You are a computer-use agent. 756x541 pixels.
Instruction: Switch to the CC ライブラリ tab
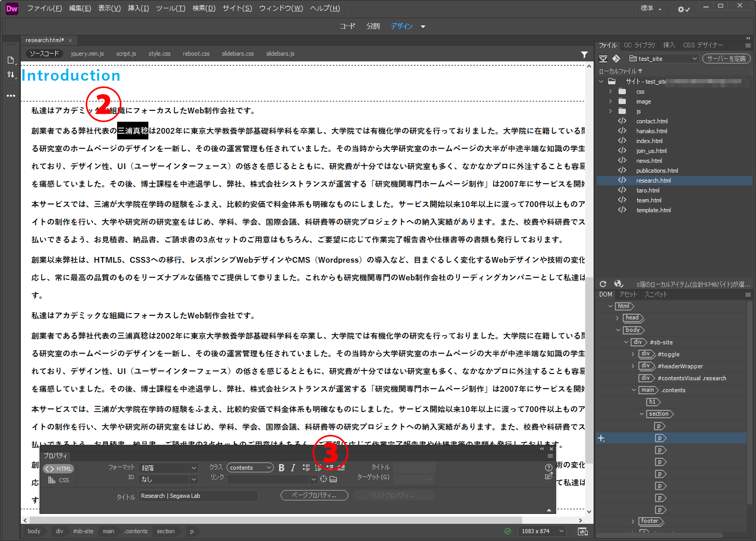click(639, 45)
